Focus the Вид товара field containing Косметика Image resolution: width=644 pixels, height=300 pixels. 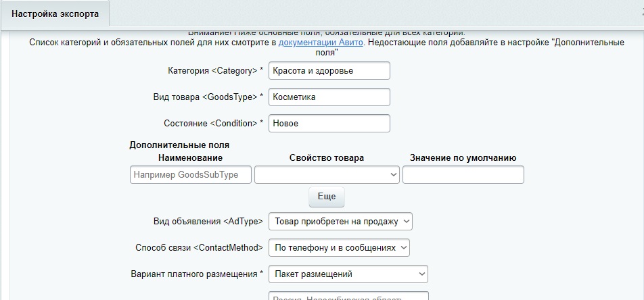click(329, 97)
